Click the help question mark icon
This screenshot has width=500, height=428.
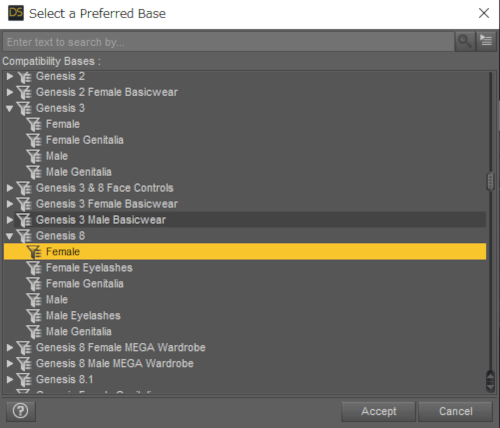(x=21, y=411)
